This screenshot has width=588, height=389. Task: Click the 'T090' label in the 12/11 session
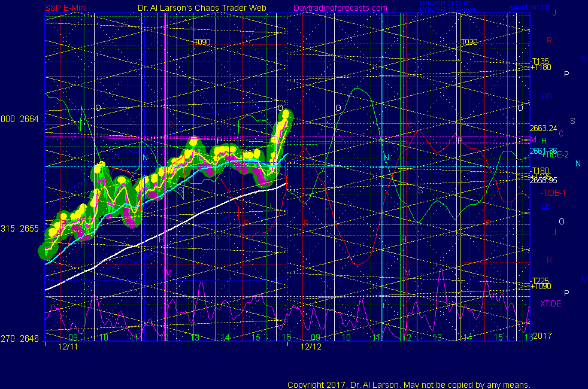click(202, 42)
